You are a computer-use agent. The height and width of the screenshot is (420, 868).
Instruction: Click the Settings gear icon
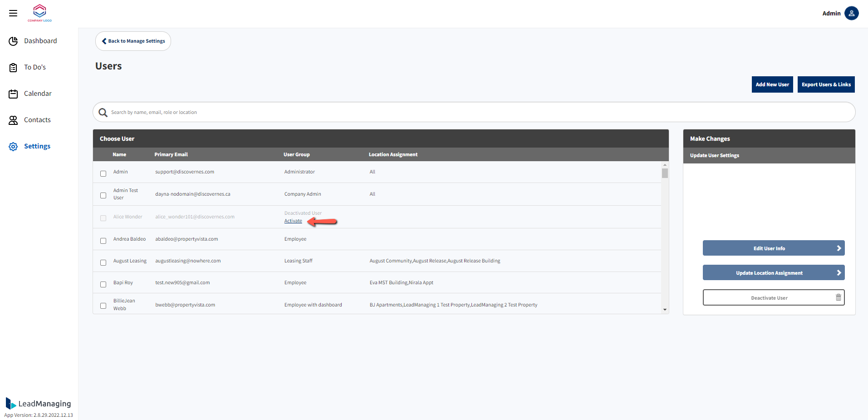click(13, 147)
